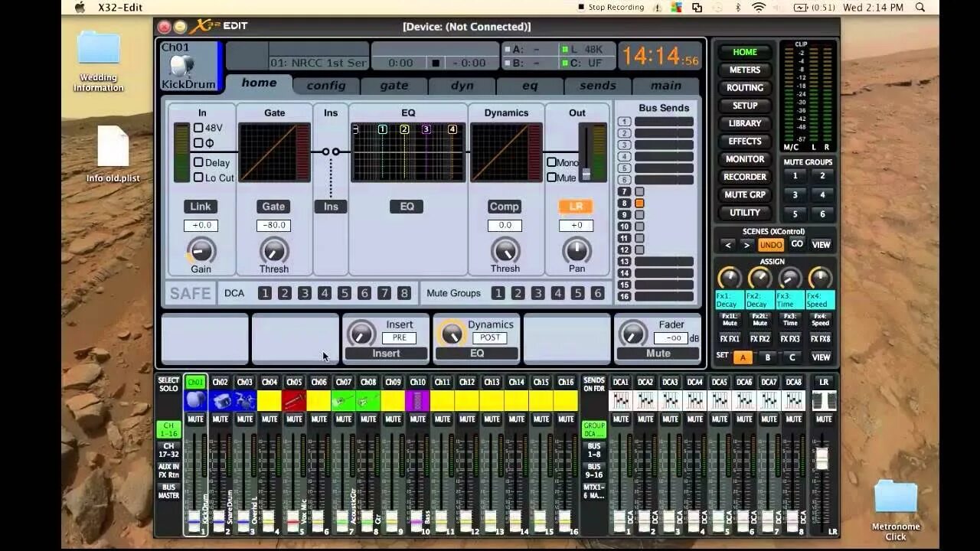Click the drum kit icon on Ch03 strip
This screenshot has height=551, width=980.
[245, 399]
